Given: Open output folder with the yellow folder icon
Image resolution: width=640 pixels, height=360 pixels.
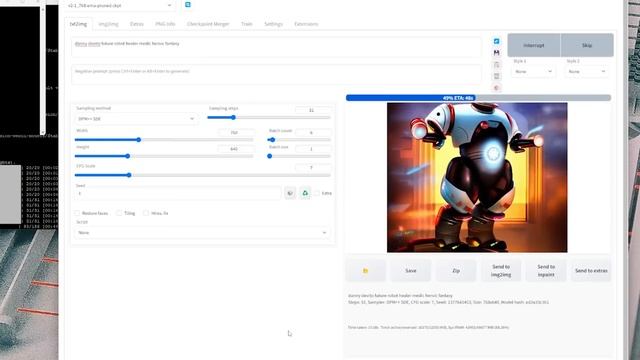Looking at the screenshot, I should click(365, 271).
